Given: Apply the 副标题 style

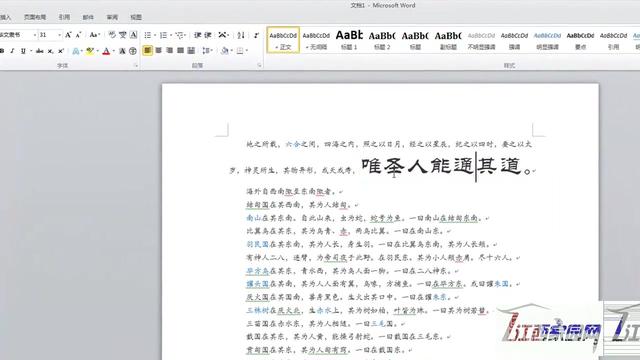Looking at the screenshot, I should pyautogui.click(x=448, y=40).
